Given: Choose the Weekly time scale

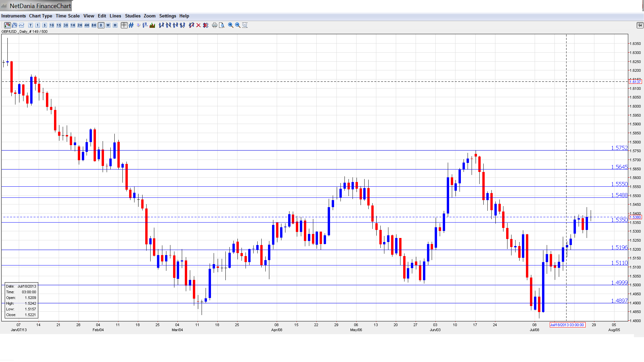Looking at the screenshot, I should (x=108, y=25).
